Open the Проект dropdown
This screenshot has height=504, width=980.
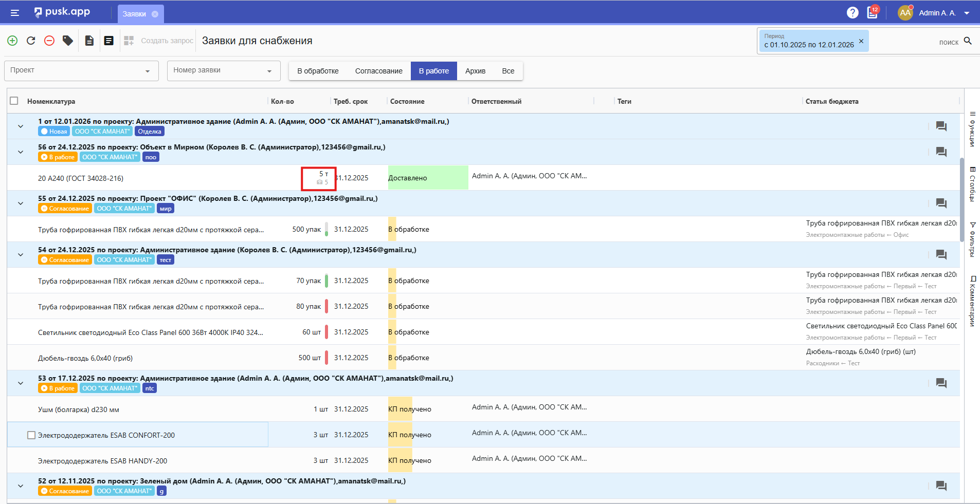[x=81, y=71]
